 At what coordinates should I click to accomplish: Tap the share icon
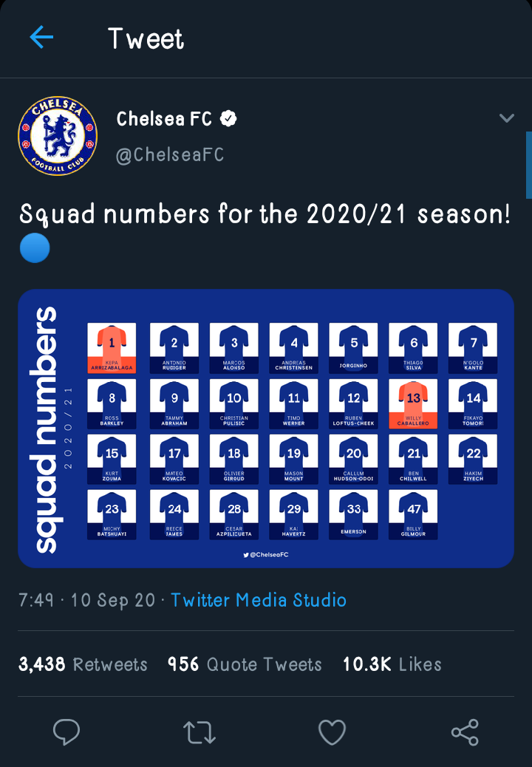[x=465, y=732]
